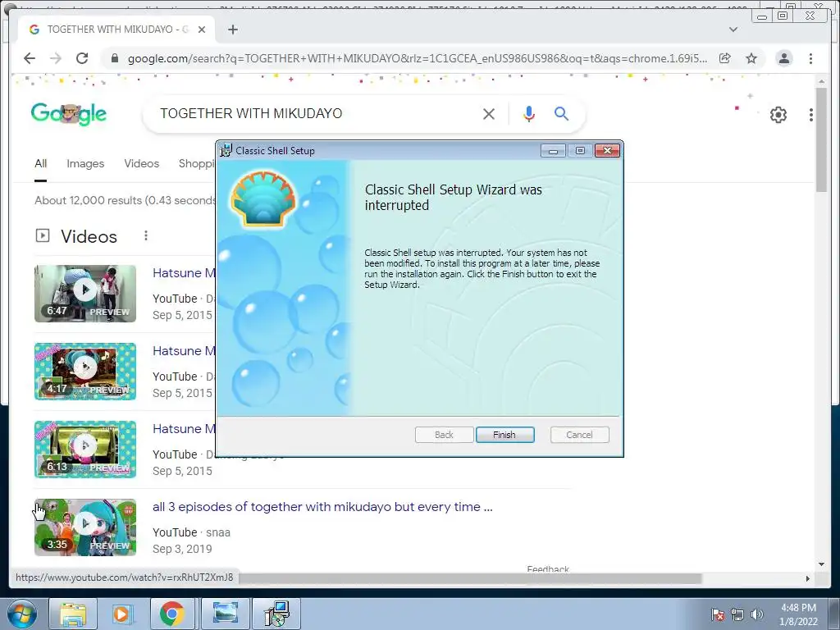This screenshot has height=630, width=840.
Task: Click Feedback link under videos
Action: [x=548, y=569]
